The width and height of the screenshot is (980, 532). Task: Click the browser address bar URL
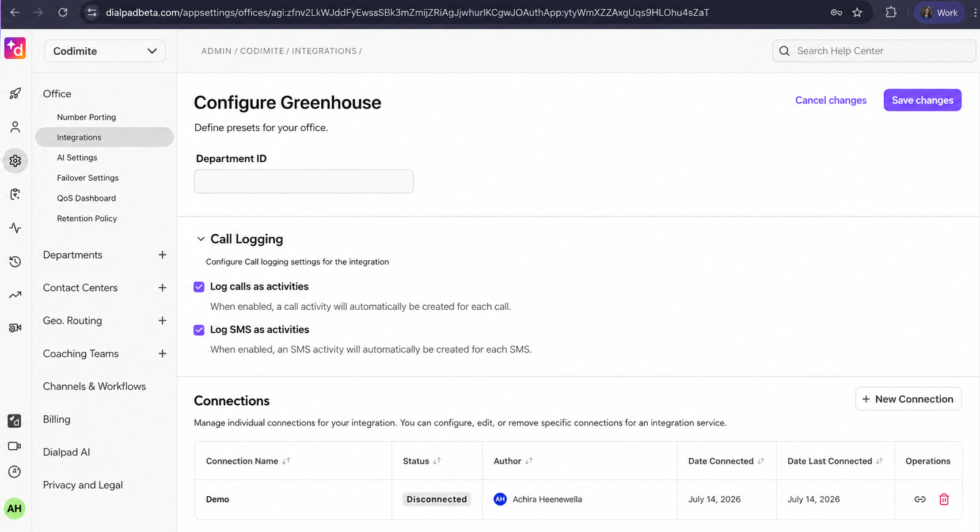coord(407,12)
